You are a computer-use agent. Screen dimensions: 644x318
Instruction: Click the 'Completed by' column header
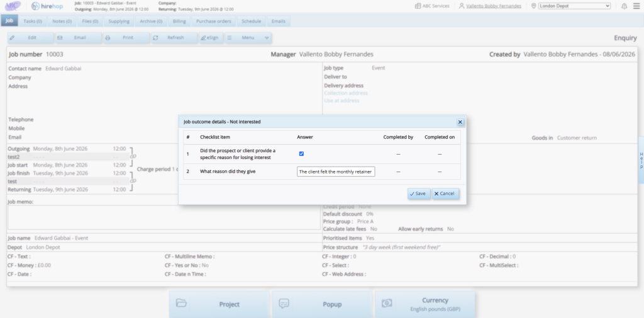[398, 137]
